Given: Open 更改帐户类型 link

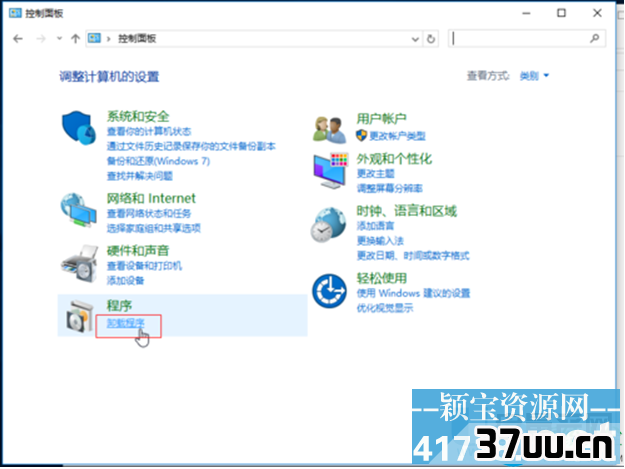Looking at the screenshot, I should tap(397, 136).
